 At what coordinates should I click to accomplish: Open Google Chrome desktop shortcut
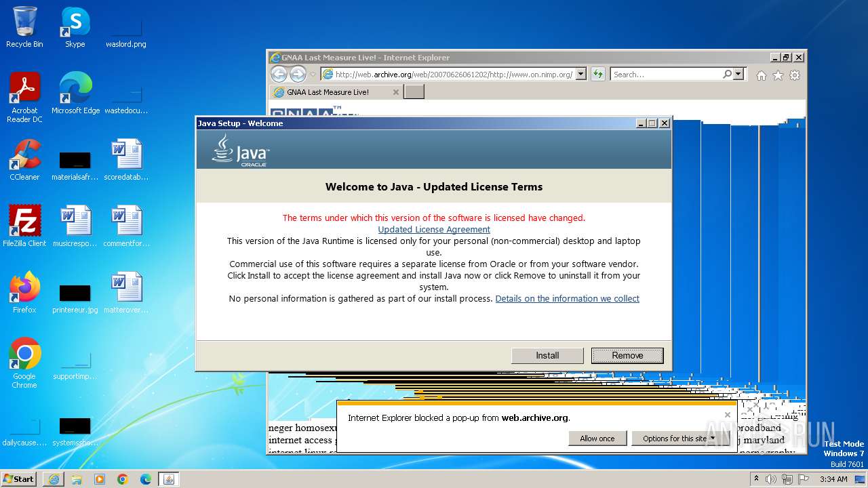coord(24,363)
